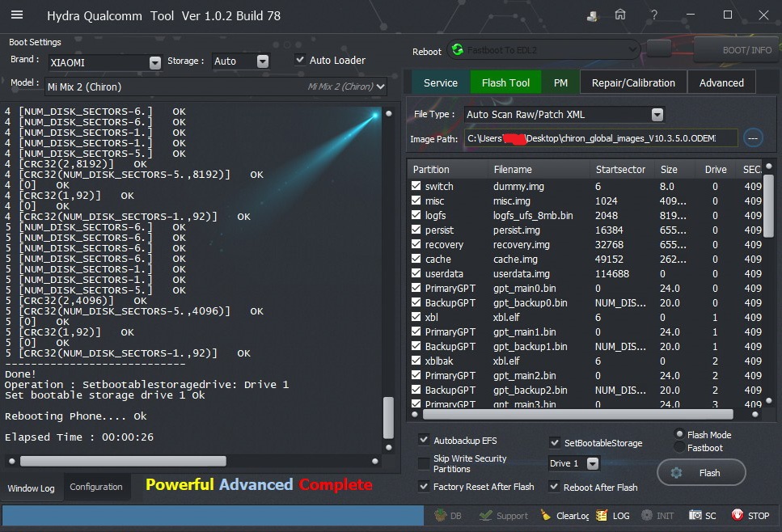Viewport: 782px width, 532px height.
Task: Uncheck the switch partition checkbox
Action: [416, 185]
